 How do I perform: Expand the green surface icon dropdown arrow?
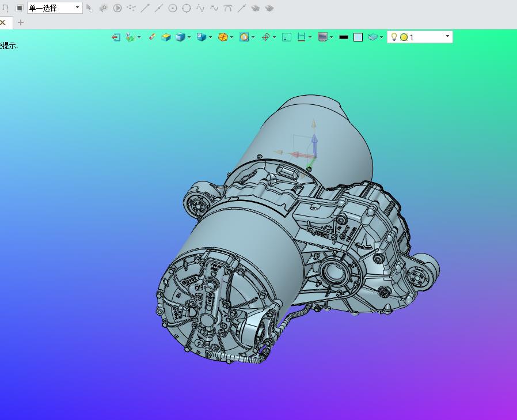(139, 37)
